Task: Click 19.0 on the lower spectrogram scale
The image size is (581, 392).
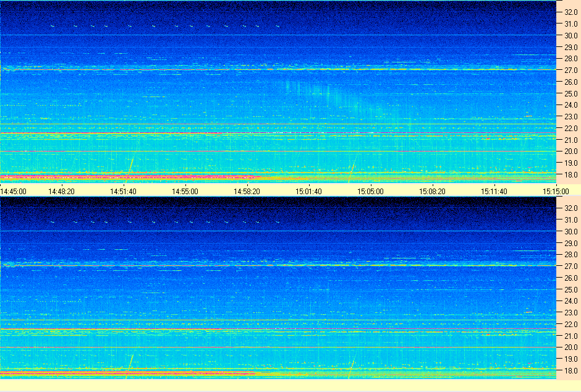Action: coord(571,359)
